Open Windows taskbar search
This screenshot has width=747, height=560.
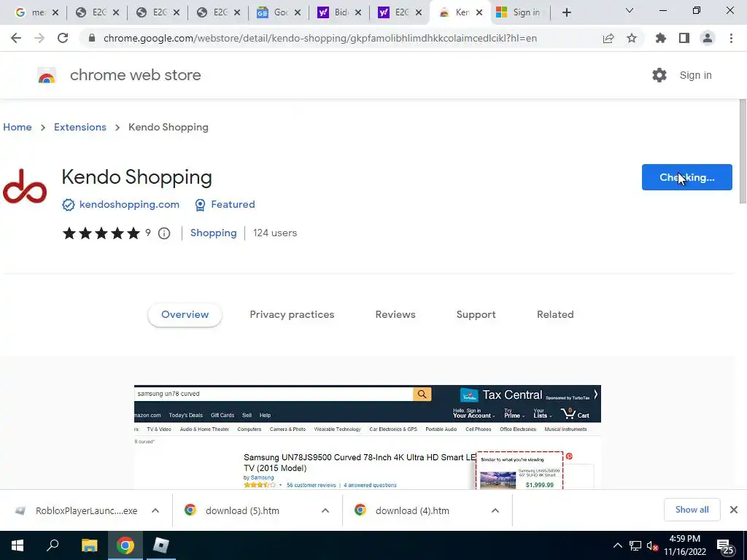click(x=53, y=545)
